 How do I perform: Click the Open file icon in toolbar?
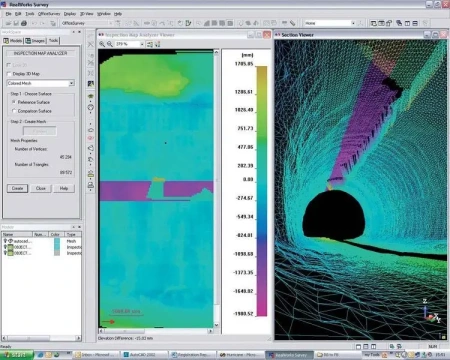click(x=8, y=23)
